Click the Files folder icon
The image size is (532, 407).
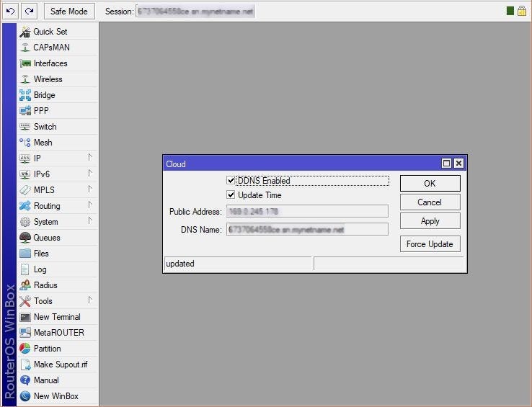25,254
